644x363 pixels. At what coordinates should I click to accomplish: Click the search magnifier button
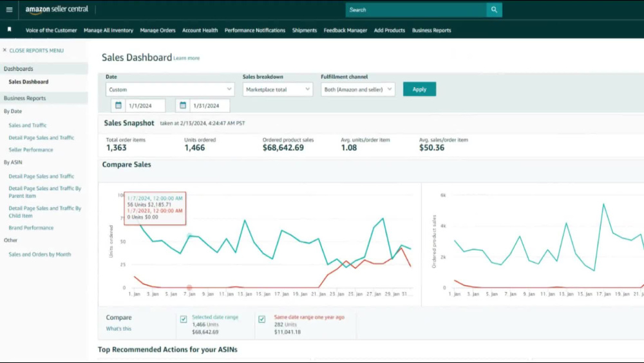[x=494, y=10]
